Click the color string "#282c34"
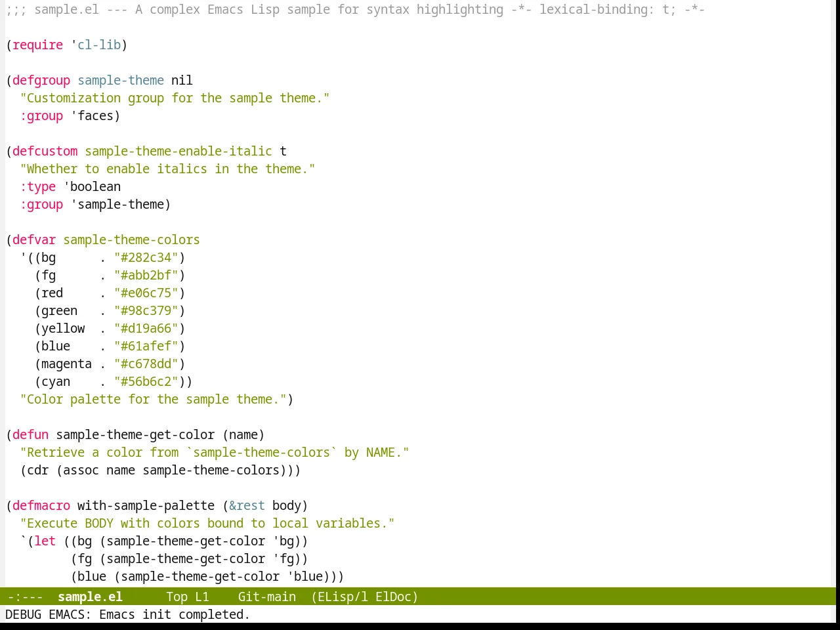This screenshot has width=840, height=630. tap(146, 257)
